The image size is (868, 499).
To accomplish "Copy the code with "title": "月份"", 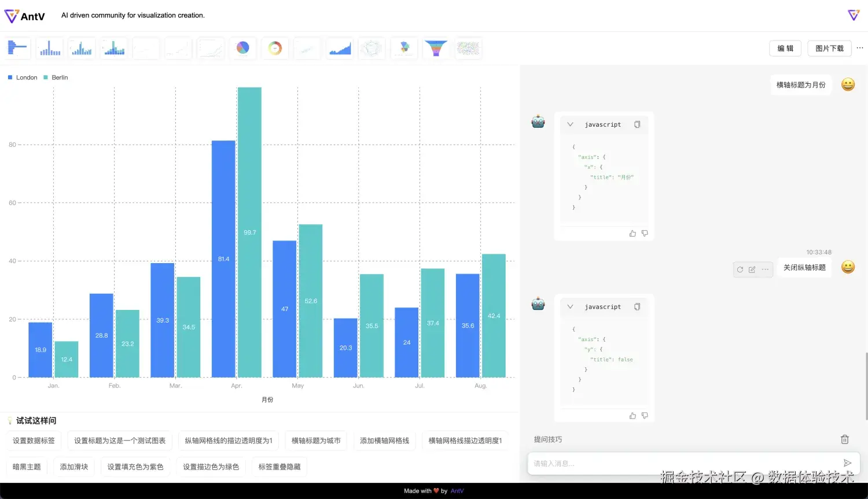I will [x=637, y=124].
